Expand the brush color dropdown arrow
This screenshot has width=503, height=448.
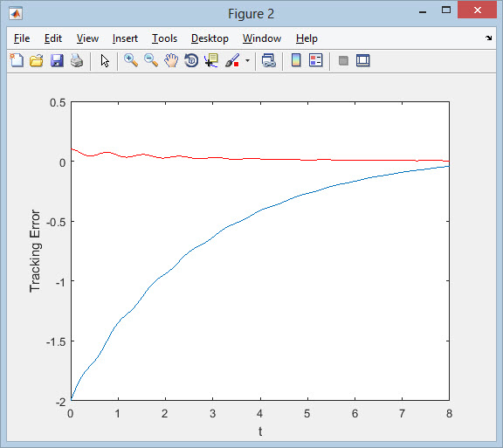247,60
